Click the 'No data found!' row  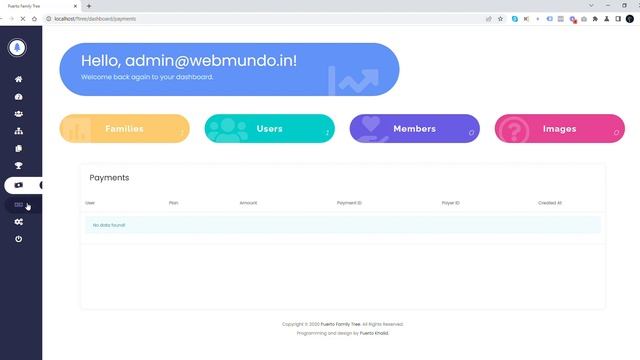click(x=343, y=225)
